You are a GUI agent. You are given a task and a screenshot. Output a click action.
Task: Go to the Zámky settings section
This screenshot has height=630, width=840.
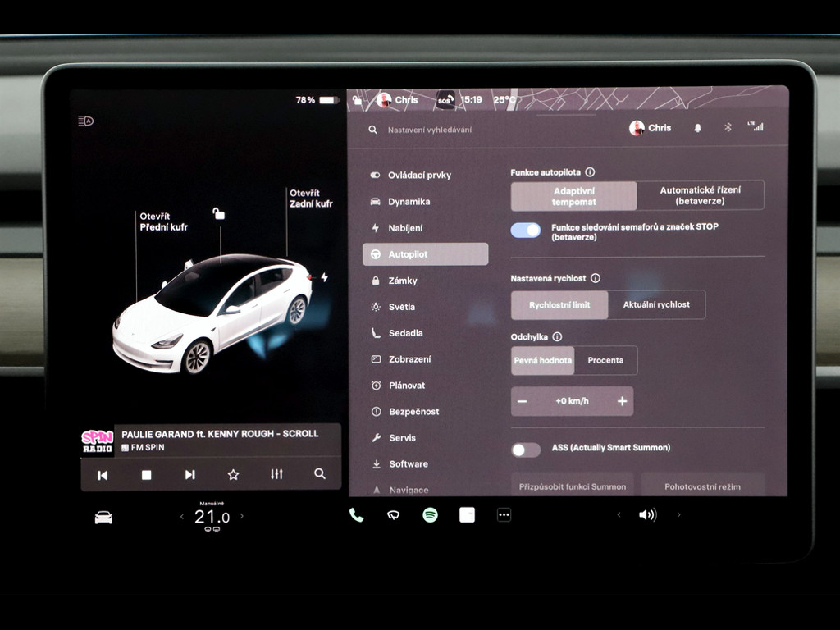402,281
